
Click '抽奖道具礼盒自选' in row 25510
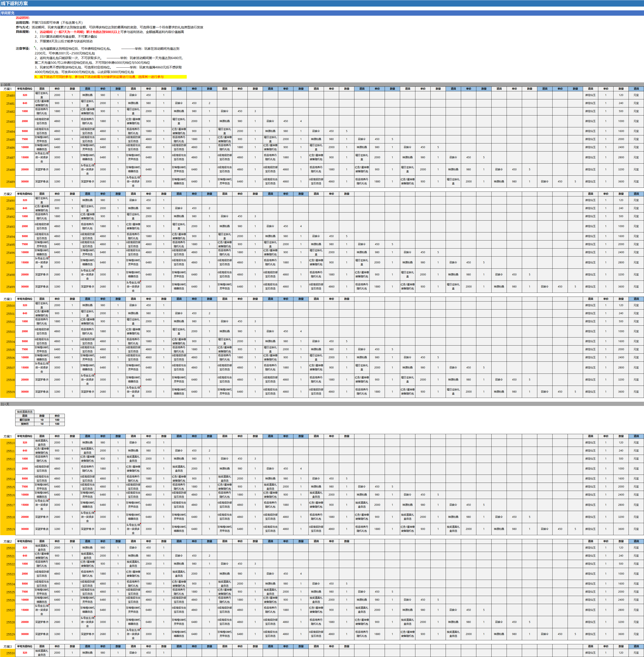[x=42, y=443]
